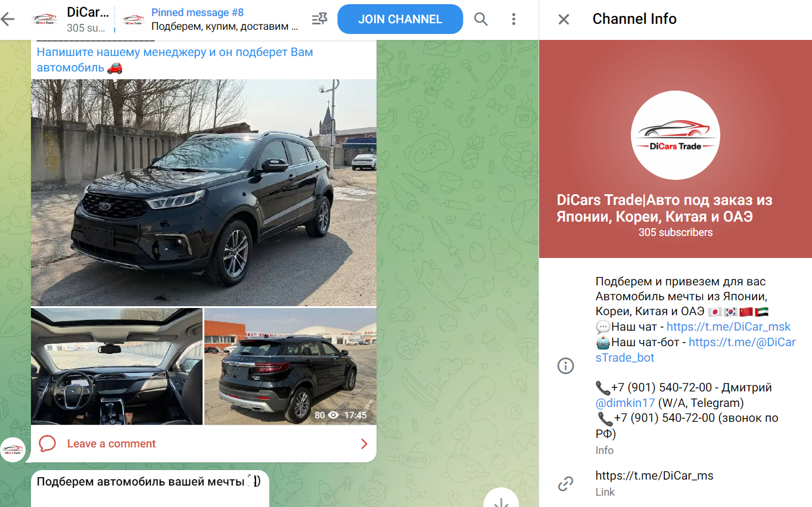Click the pinned messages list icon
Image resolution: width=812 pixels, height=507 pixels.
coord(319,18)
